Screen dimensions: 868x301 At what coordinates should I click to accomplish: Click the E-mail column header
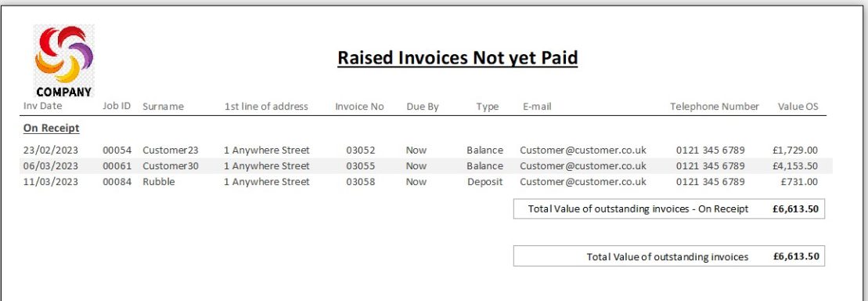click(537, 107)
